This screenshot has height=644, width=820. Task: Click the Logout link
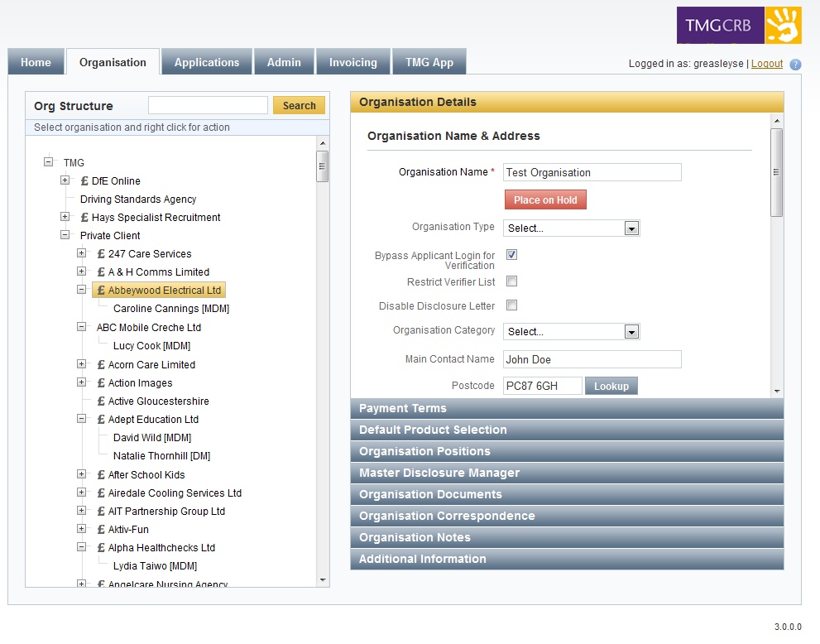click(767, 63)
